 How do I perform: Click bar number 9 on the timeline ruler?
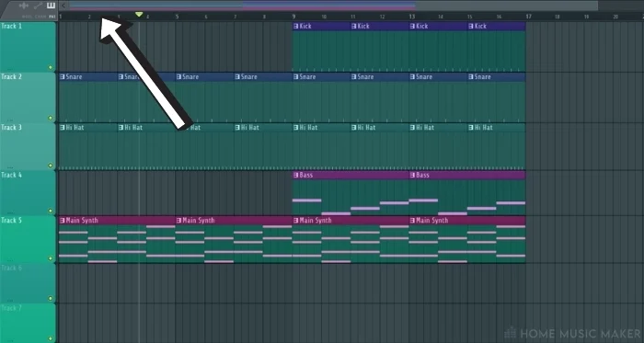point(293,17)
